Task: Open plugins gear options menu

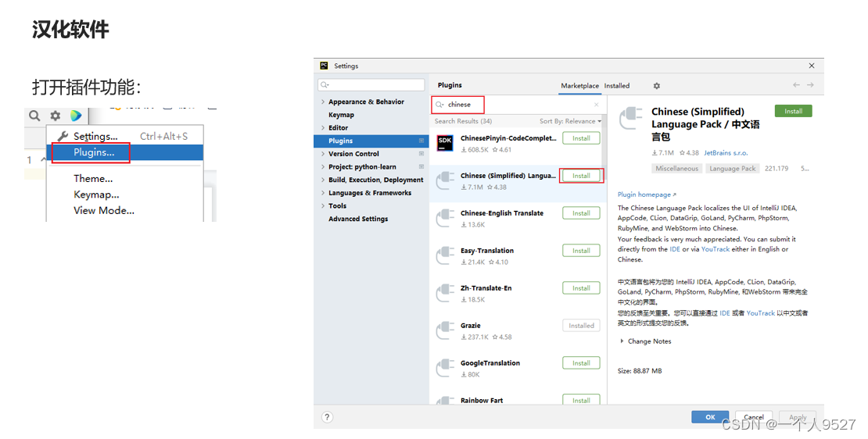Action: (x=657, y=86)
